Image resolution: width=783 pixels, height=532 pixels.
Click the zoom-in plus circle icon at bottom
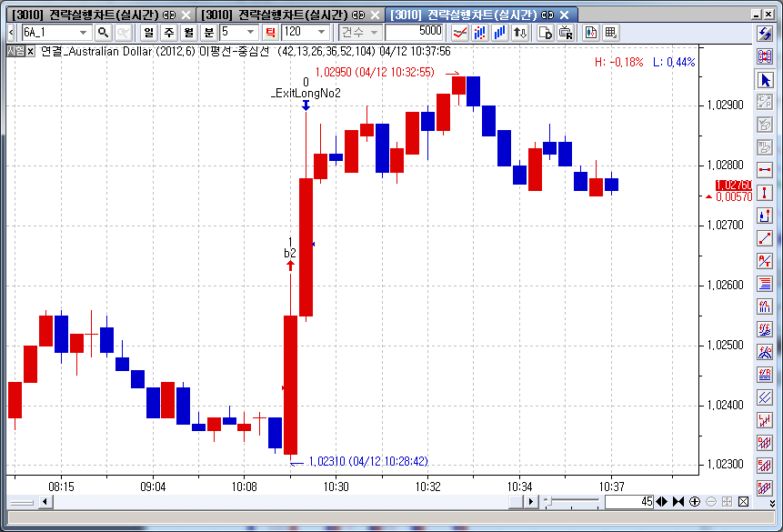click(695, 502)
